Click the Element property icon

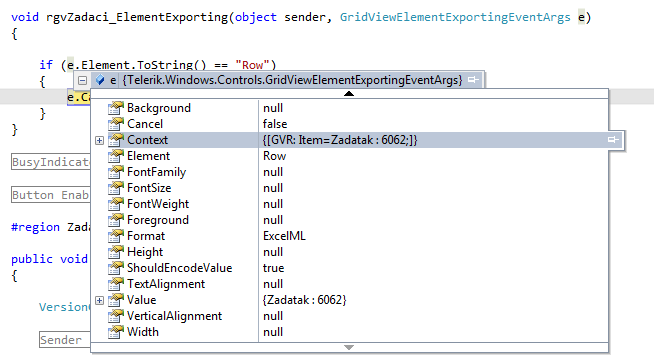[x=116, y=155]
